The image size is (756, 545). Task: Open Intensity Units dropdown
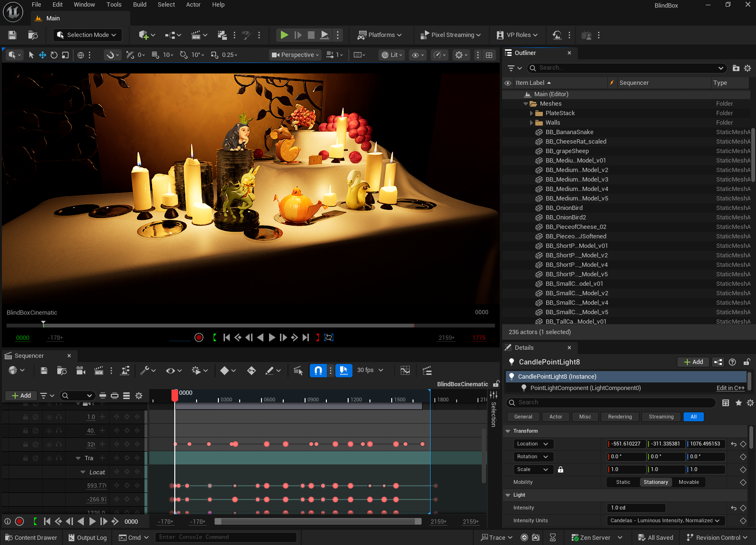point(666,521)
